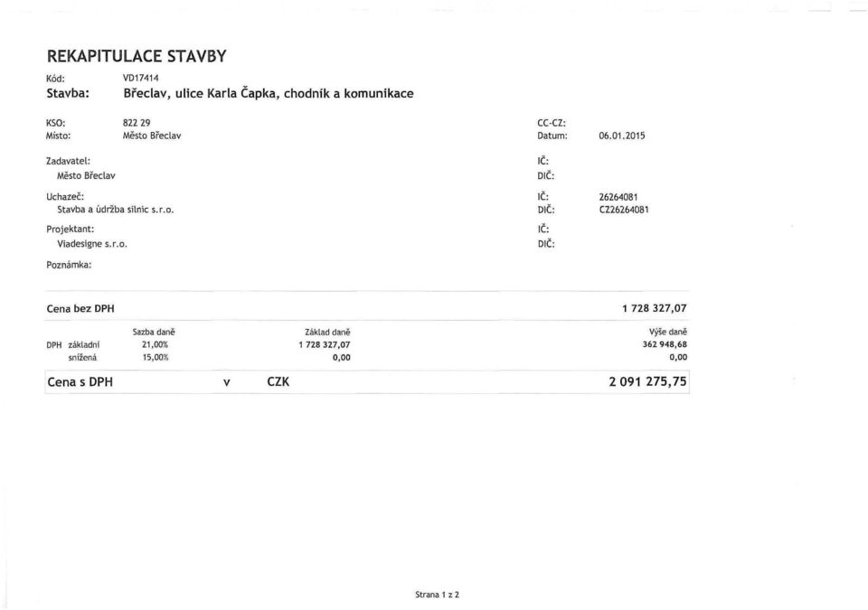This screenshot has height=610, width=868.
Task: Click the REKAPITULACE STAVBY heading
Action: 137,56
